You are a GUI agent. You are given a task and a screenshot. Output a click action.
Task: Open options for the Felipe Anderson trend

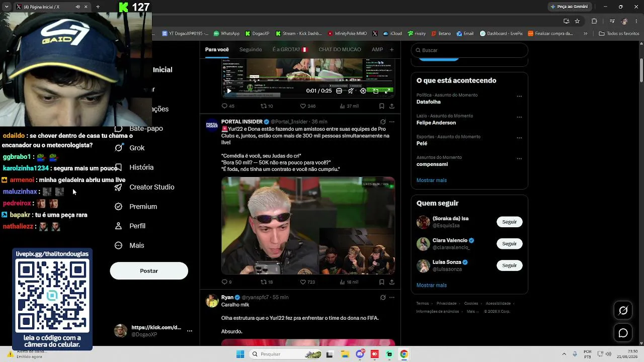(x=519, y=117)
